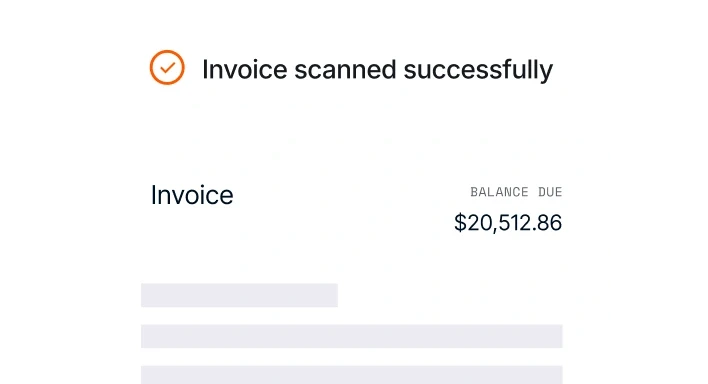Click the cents '.86' in the balance

click(547, 223)
